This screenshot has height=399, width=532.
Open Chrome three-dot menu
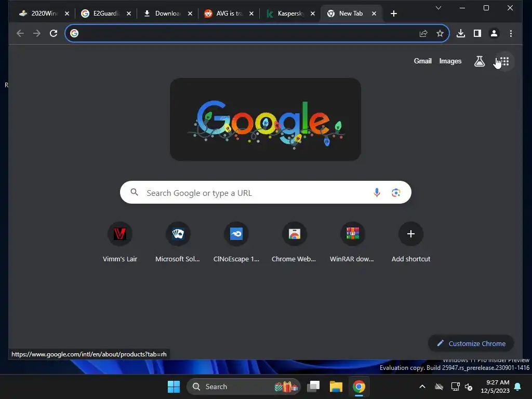click(x=511, y=33)
